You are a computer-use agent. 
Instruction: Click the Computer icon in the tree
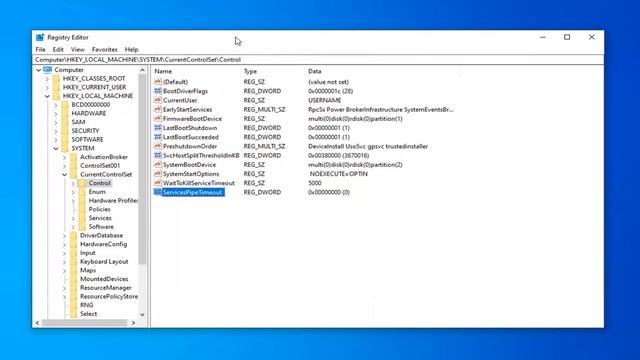[47, 70]
